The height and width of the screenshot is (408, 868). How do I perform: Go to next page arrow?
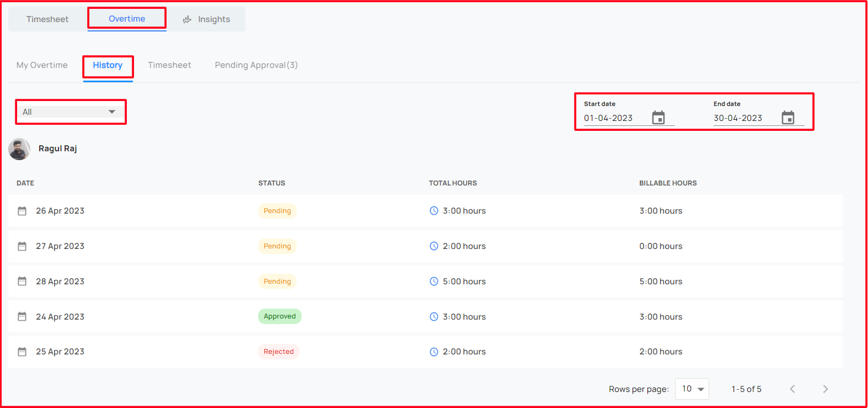click(x=826, y=389)
